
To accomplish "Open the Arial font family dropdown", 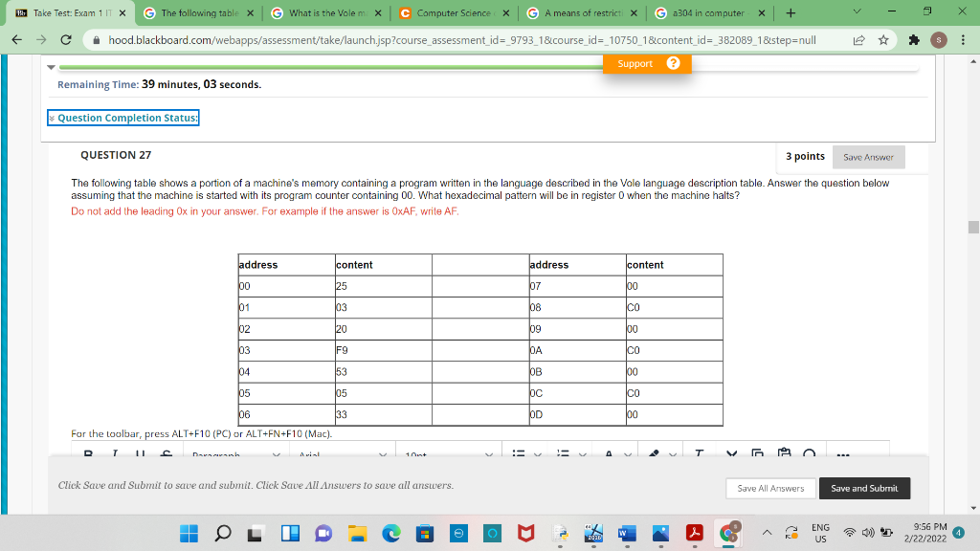I will click(x=343, y=454).
